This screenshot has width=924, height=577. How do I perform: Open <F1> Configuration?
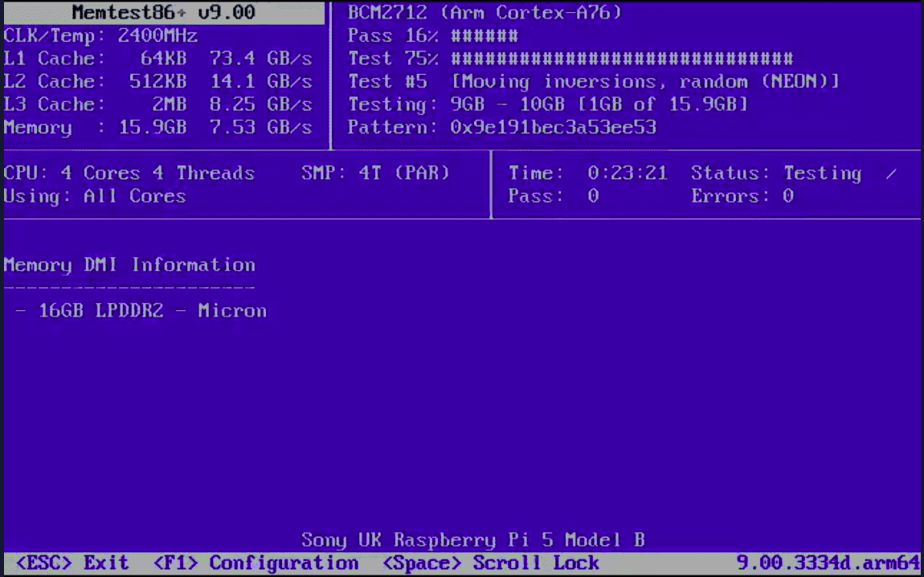[256, 563]
